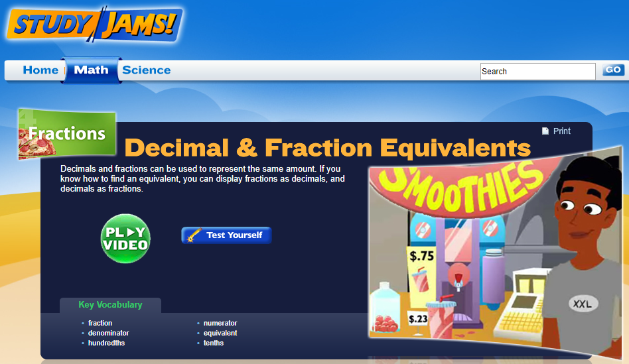Open vocabulary word fraction

tap(100, 323)
